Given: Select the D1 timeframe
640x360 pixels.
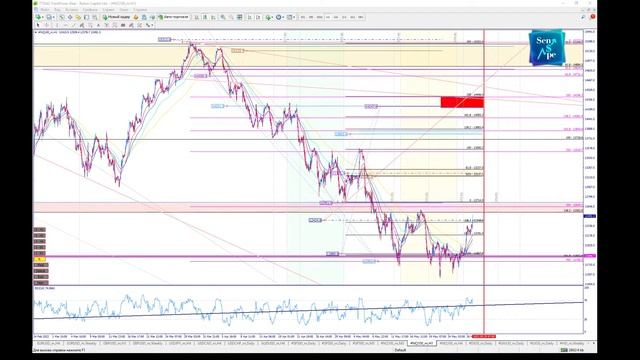Looking at the screenshot, I should coord(353,17).
